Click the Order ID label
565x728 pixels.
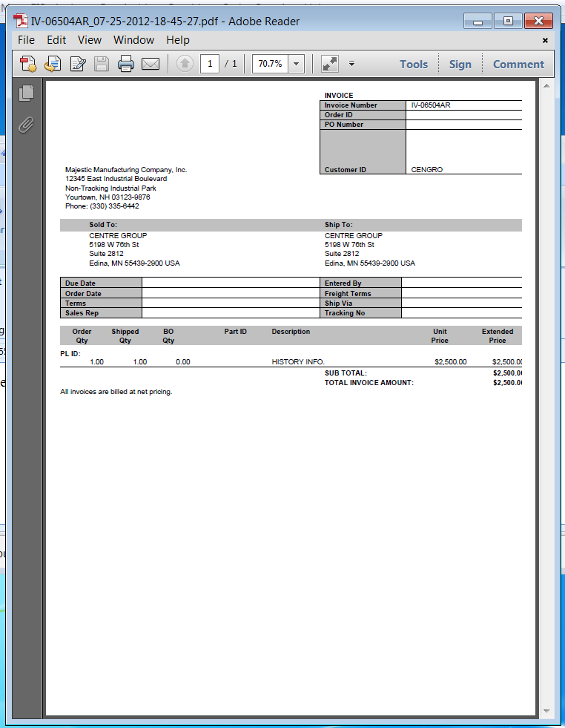point(338,115)
